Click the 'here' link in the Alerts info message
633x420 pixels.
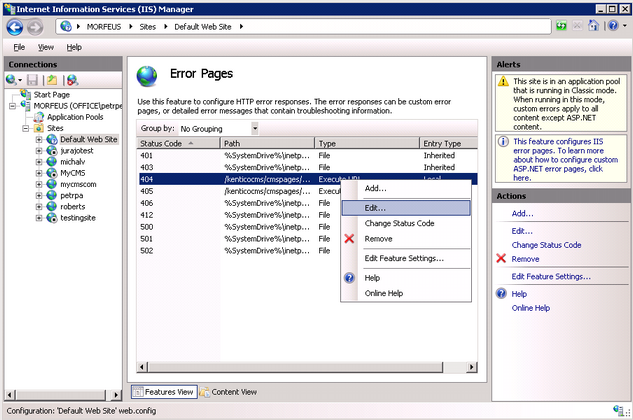click(522, 178)
